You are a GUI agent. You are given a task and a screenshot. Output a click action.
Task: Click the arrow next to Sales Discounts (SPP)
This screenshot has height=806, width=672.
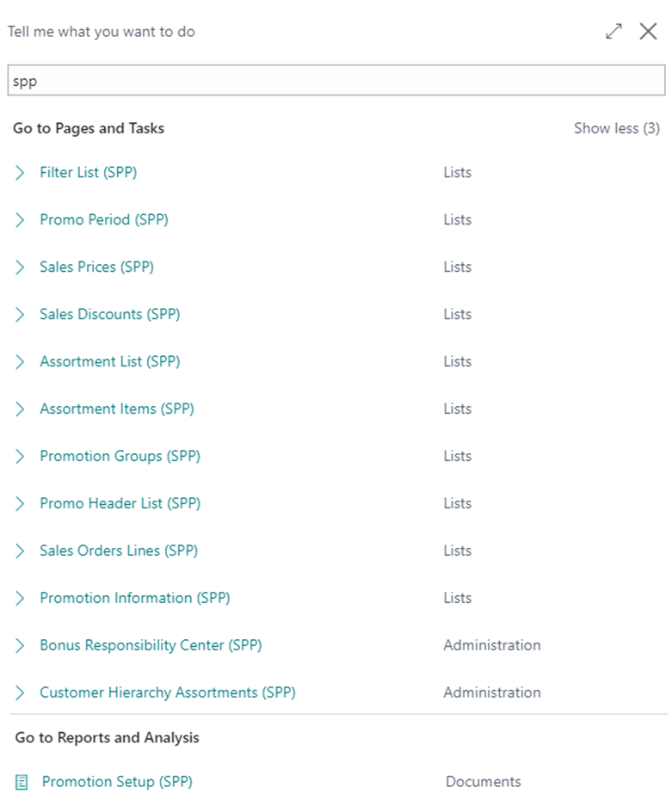coord(21,315)
